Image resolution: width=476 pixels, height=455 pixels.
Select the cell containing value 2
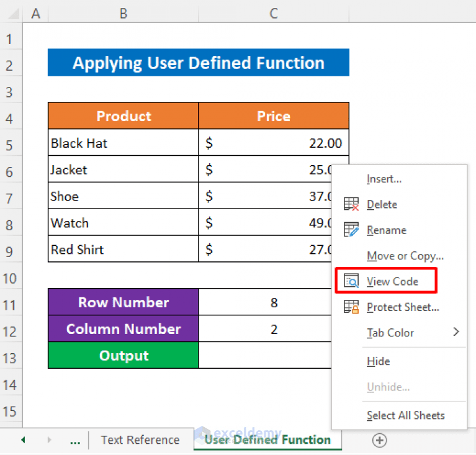point(265,328)
